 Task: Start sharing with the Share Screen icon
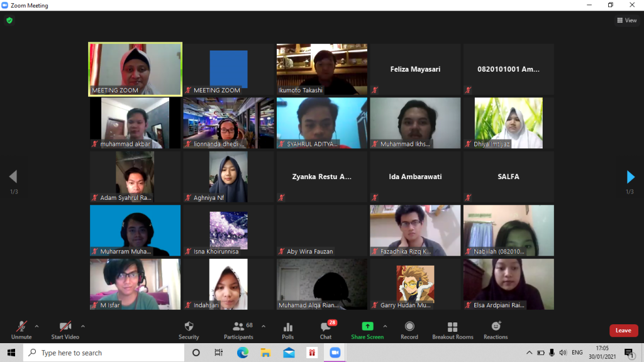[367, 329]
